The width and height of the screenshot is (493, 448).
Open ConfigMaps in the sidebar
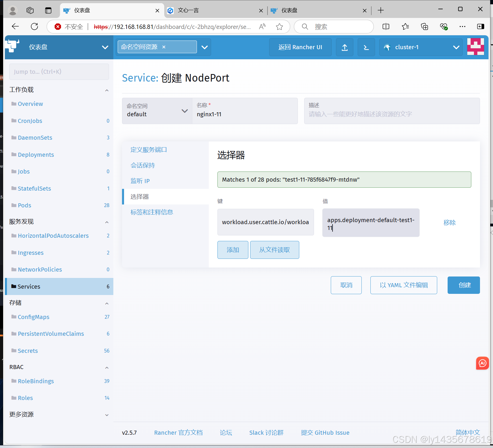pos(34,317)
